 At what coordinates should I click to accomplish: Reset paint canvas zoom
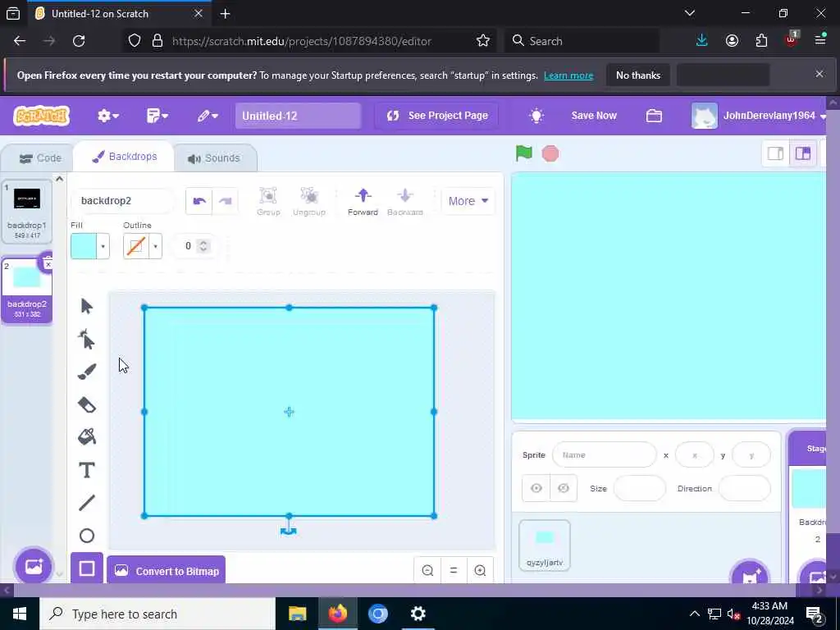pos(454,571)
